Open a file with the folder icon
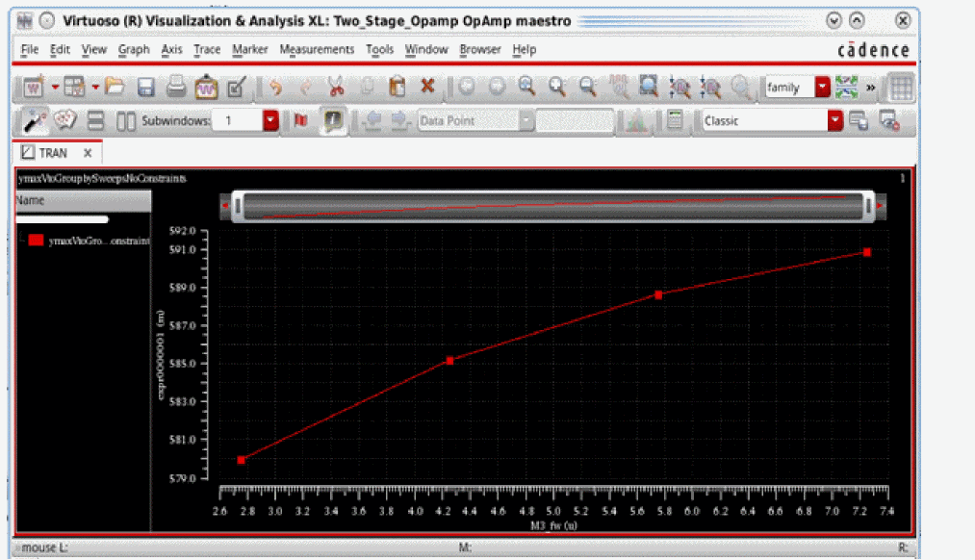975x560 pixels. tap(115, 87)
